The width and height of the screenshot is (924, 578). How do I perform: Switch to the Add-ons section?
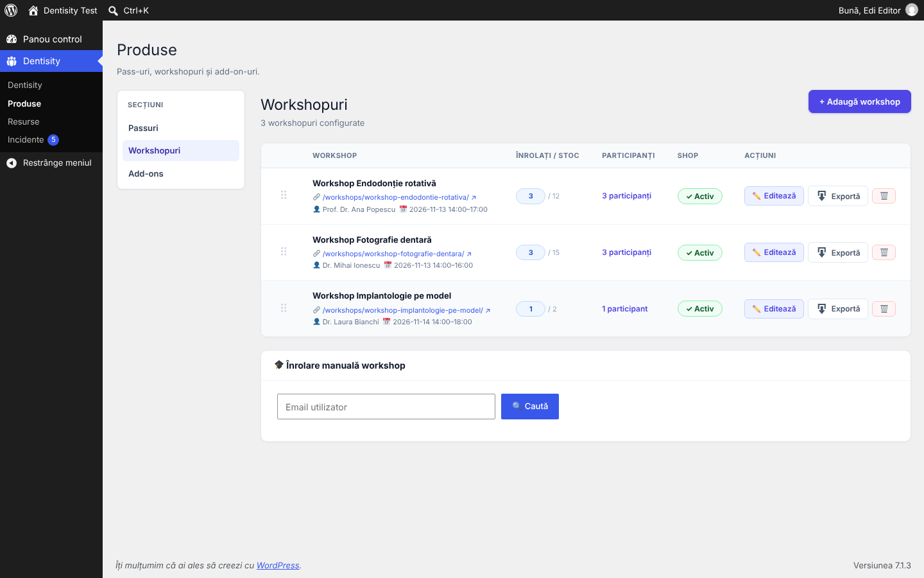pos(181,173)
